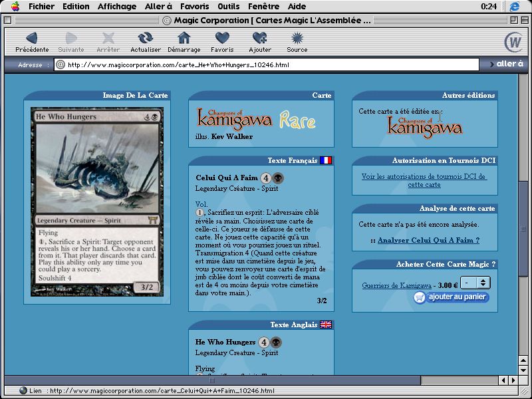
Task: Click the 3.00 € price
Action: coord(448,285)
